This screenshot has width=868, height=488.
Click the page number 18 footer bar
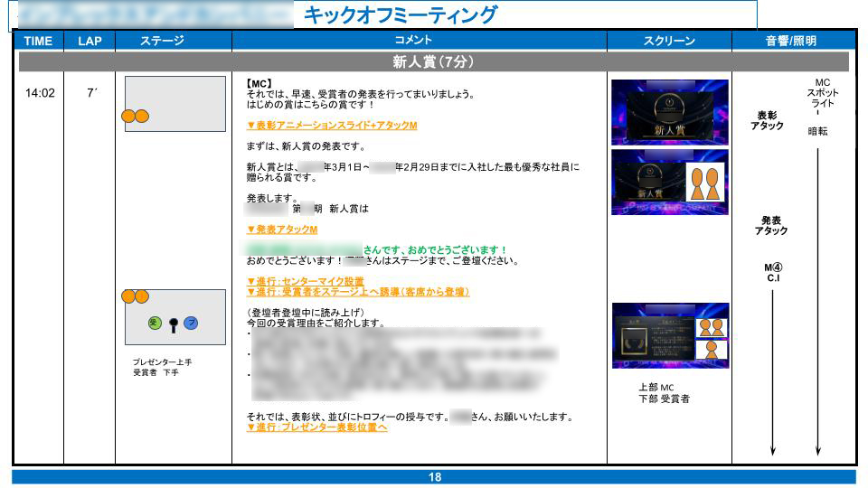click(x=434, y=477)
